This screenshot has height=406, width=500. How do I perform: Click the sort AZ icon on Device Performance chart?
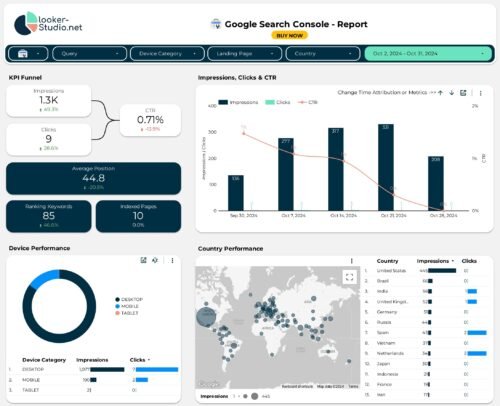155,260
